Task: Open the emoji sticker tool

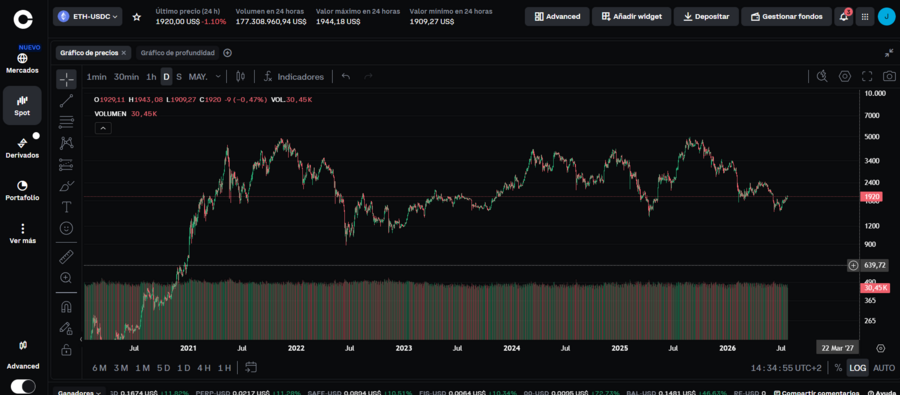Action: point(66,229)
